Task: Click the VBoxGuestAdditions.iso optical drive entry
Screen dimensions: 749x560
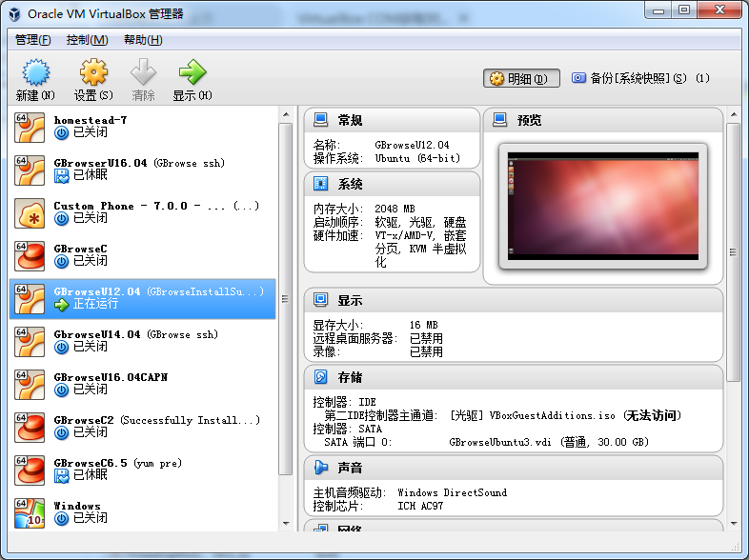Action: [566, 415]
